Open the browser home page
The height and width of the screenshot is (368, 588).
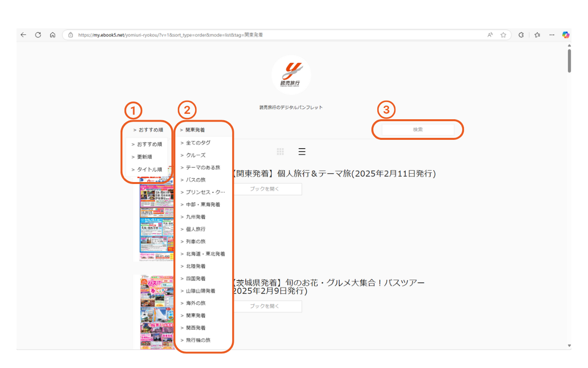coord(52,35)
